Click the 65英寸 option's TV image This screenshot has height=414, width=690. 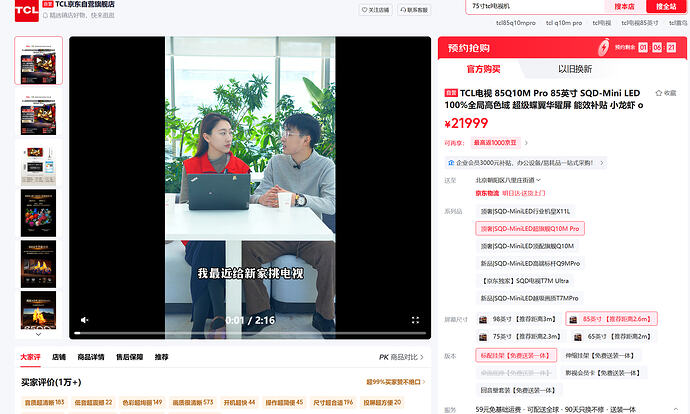coord(578,337)
